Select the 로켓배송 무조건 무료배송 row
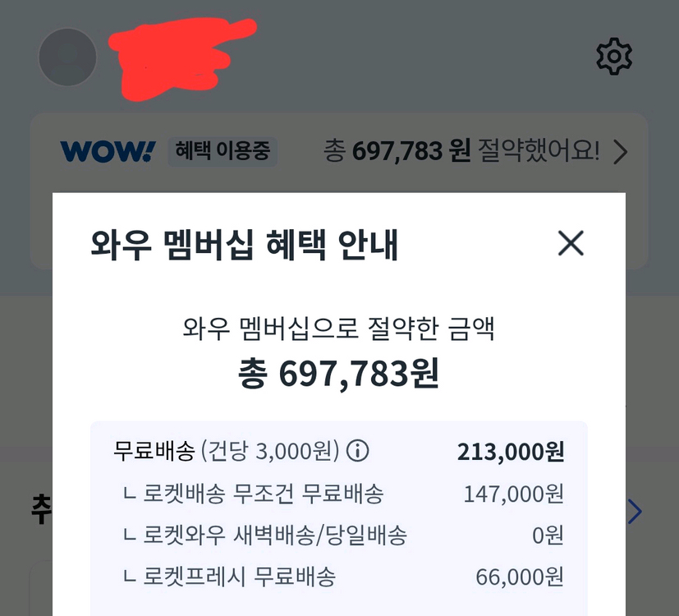This screenshot has height=616, width=679. [338, 494]
